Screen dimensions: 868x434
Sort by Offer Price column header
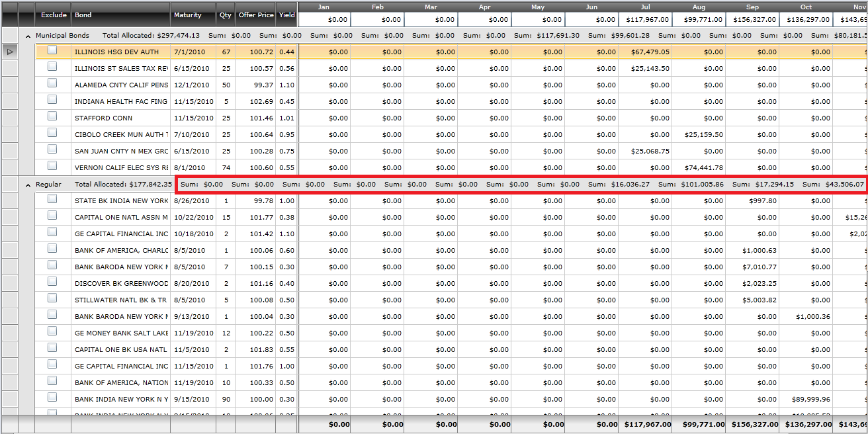[255, 15]
